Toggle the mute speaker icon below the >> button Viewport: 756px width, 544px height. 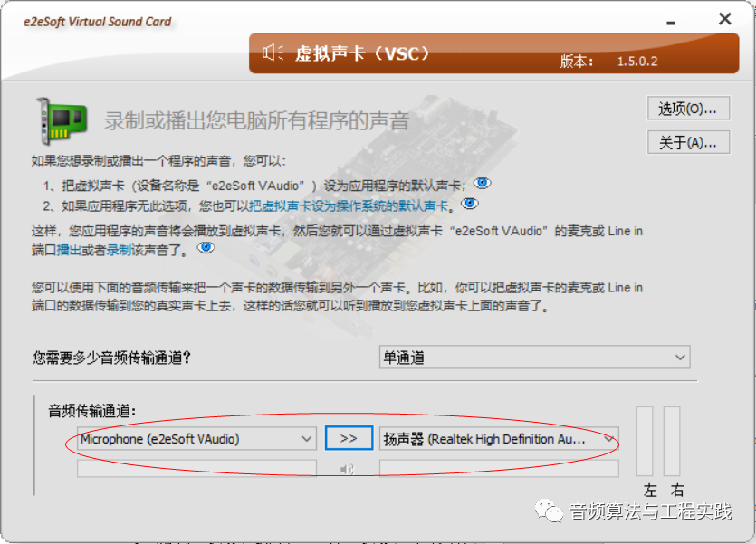pos(347,469)
